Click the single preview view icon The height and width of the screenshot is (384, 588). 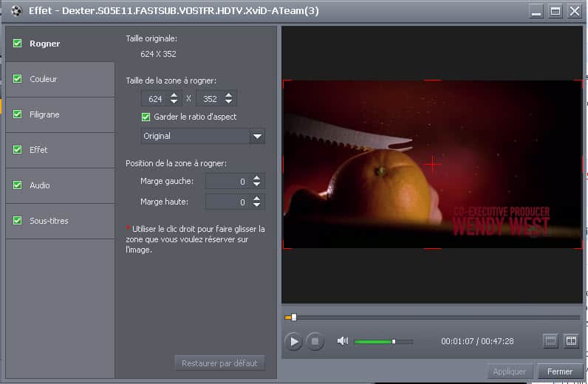(550, 341)
